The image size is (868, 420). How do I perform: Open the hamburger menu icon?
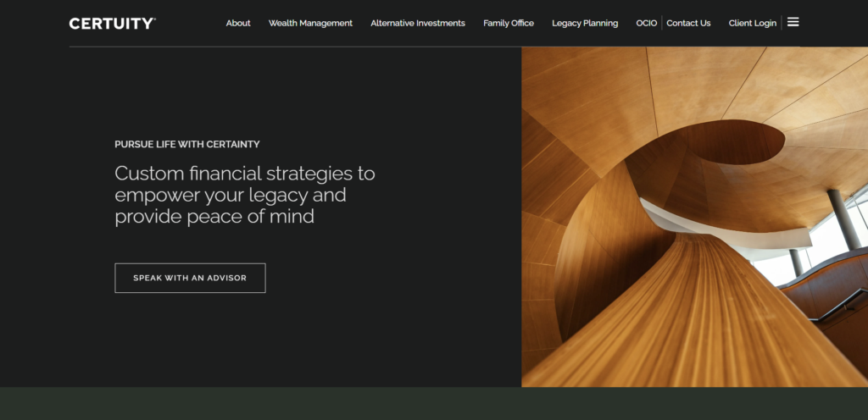[x=793, y=22]
